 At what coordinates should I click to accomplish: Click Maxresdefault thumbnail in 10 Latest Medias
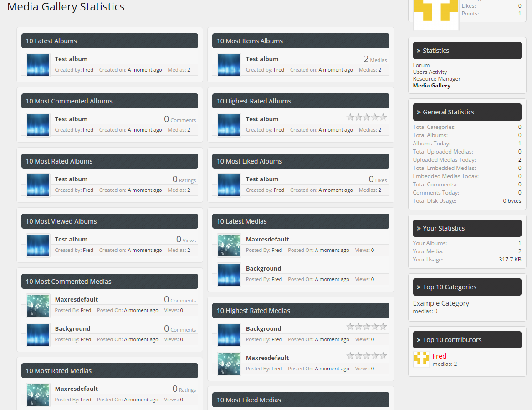tap(229, 246)
